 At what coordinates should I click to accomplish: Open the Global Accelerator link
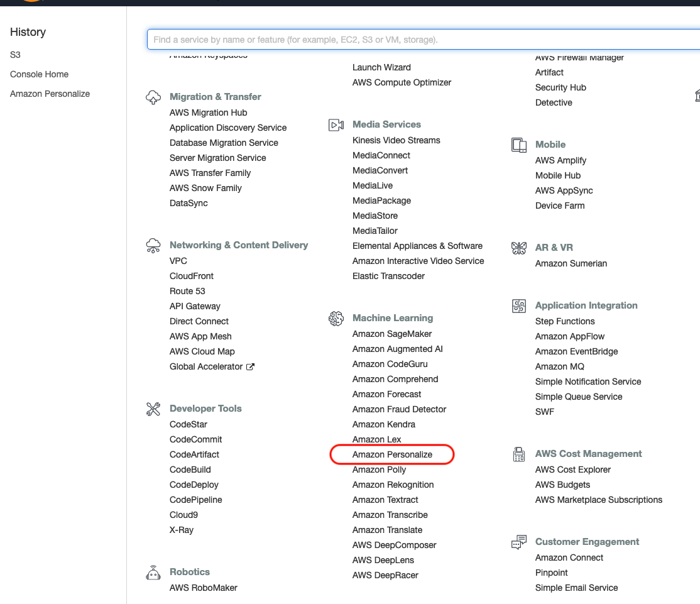pos(206,366)
